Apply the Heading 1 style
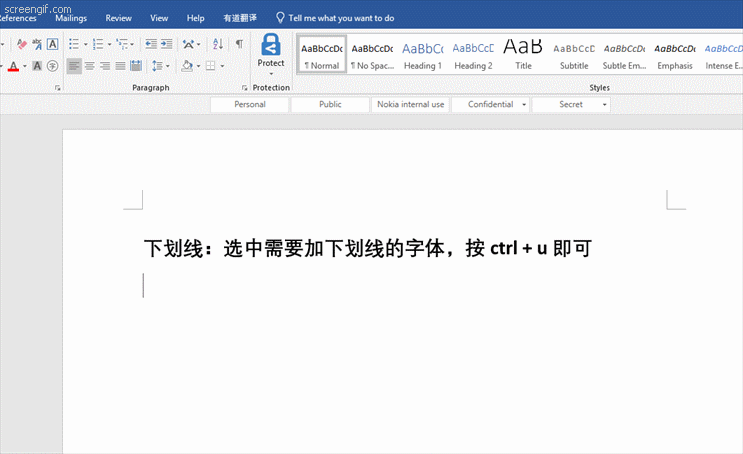The height and width of the screenshot is (454, 743). pos(423,54)
